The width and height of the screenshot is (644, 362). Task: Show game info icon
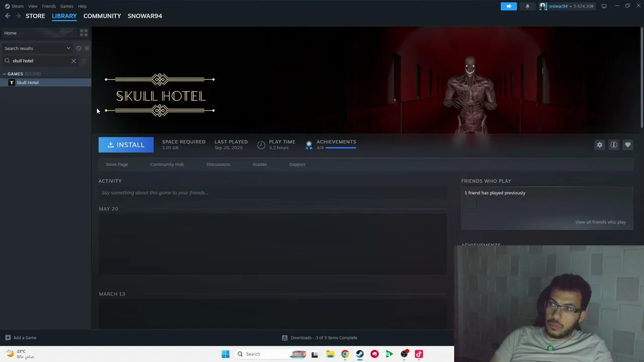(613, 145)
